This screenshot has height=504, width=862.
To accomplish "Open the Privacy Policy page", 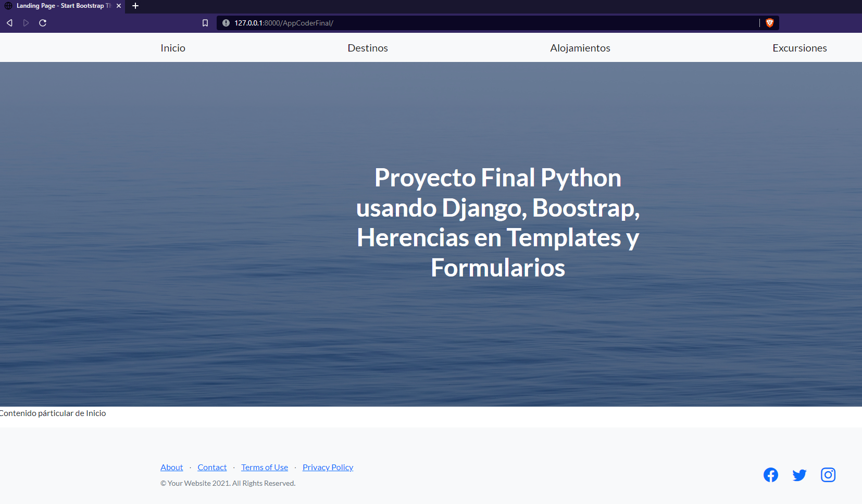I will point(328,467).
